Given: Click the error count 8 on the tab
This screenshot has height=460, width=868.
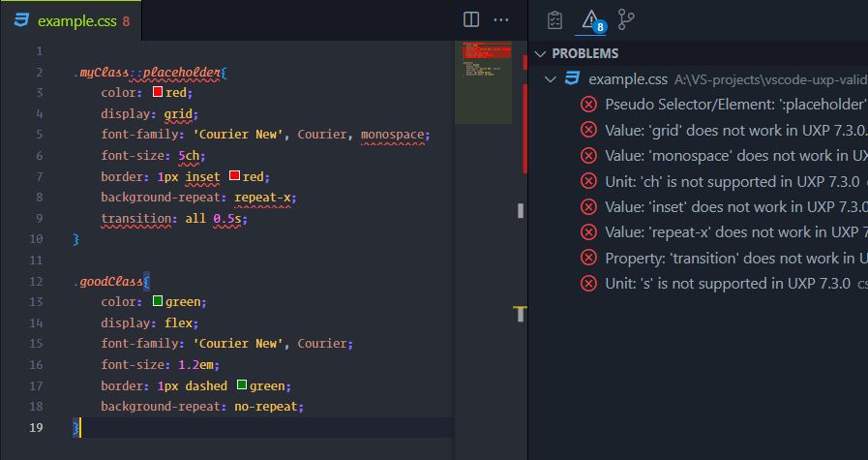Looking at the screenshot, I should pyautogui.click(x=126, y=21).
